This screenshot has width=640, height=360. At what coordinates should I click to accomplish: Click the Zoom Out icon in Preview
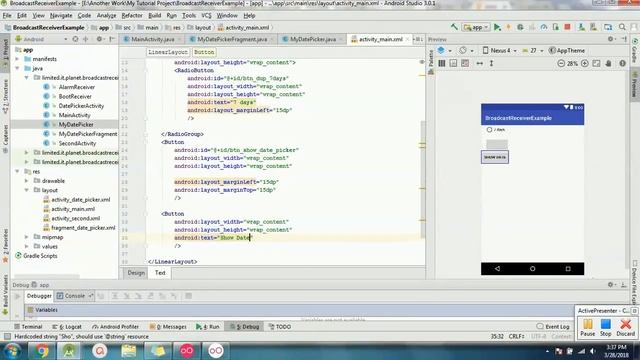tap(561, 63)
